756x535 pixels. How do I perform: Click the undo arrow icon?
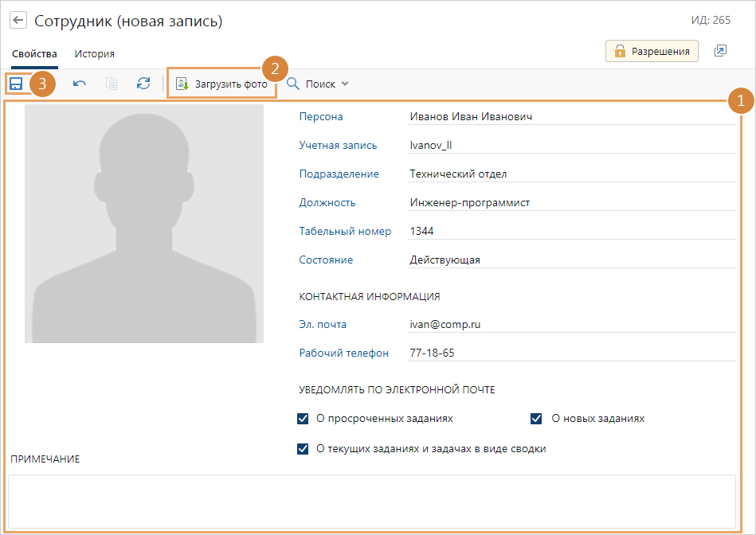(x=80, y=84)
